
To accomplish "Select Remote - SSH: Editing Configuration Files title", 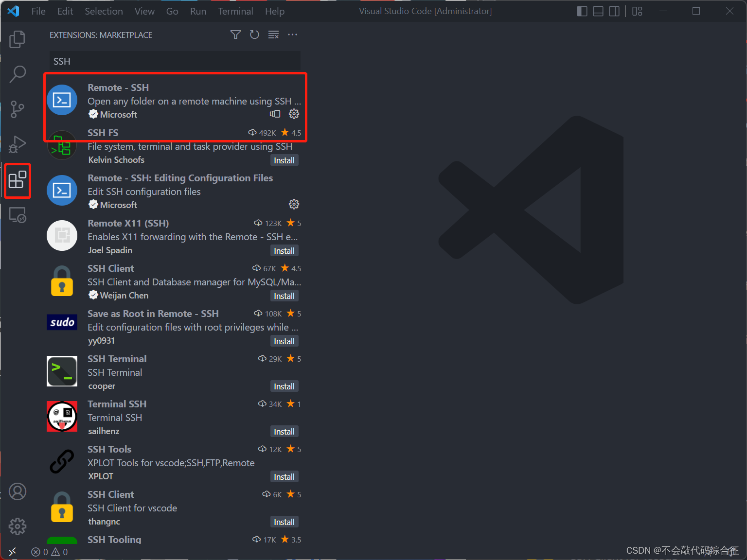I will click(x=180, y=178).
